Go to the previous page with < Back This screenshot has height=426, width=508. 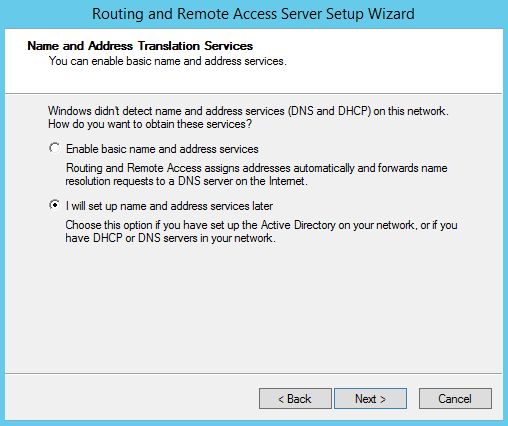(295, 398)
